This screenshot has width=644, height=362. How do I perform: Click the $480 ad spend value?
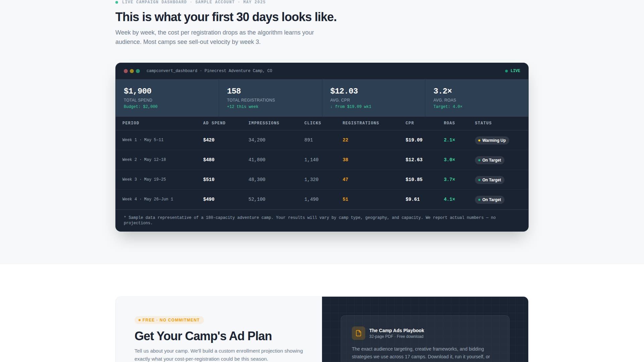209,160
